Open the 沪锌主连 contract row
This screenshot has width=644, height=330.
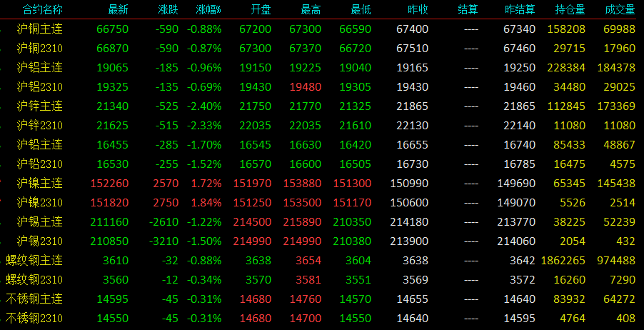pyautogui.click(x=322, y=106)
